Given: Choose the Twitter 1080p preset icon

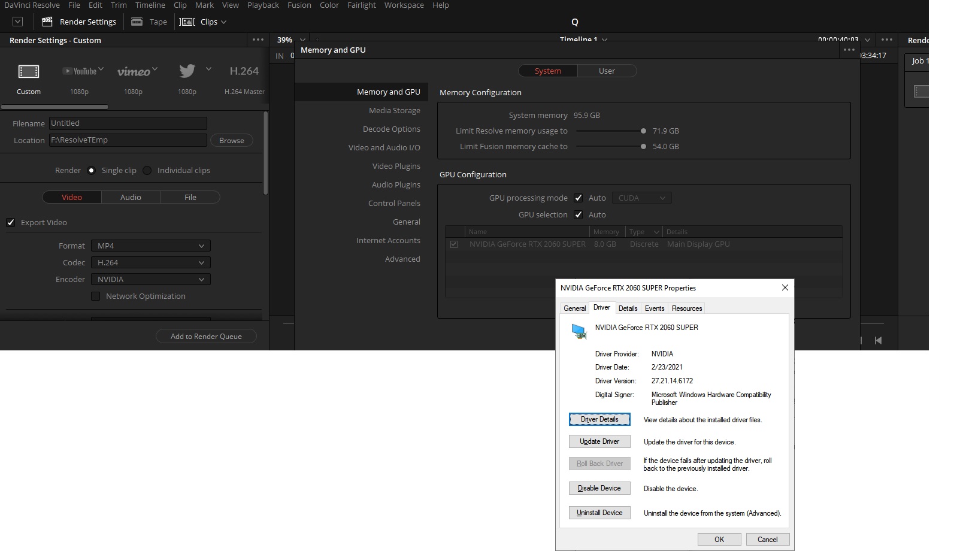Looking at the screenshot, I should coord(187,71).
